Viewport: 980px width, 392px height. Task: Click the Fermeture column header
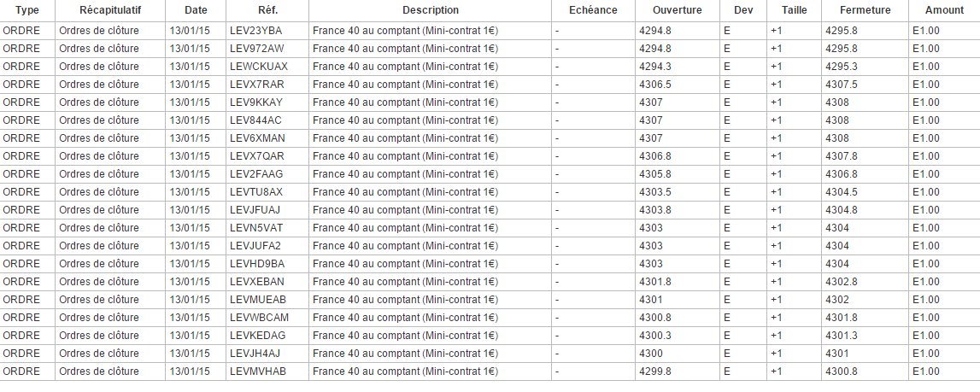[x=865, y=10]
